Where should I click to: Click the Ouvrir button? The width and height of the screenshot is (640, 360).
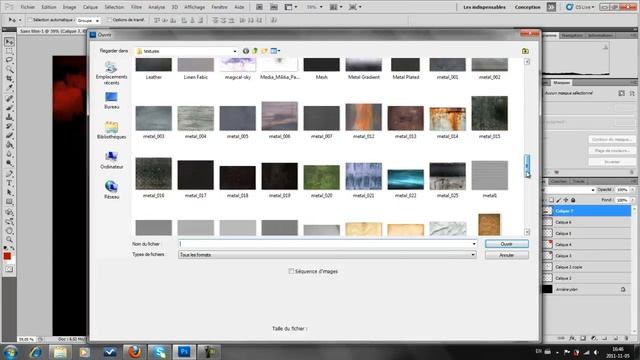pyautogui.click(x=507, y=244)
